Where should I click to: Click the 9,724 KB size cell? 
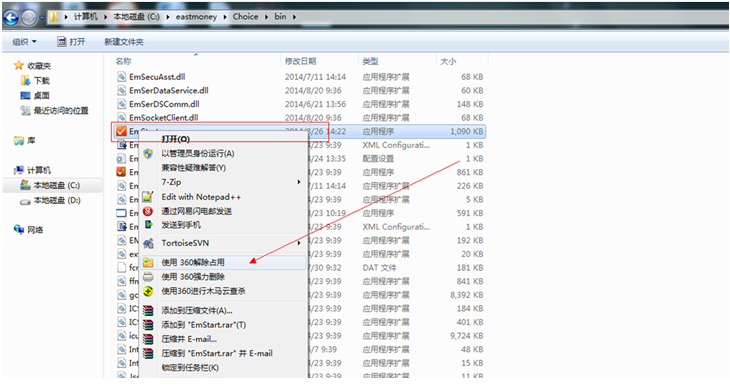click(466, 336)
